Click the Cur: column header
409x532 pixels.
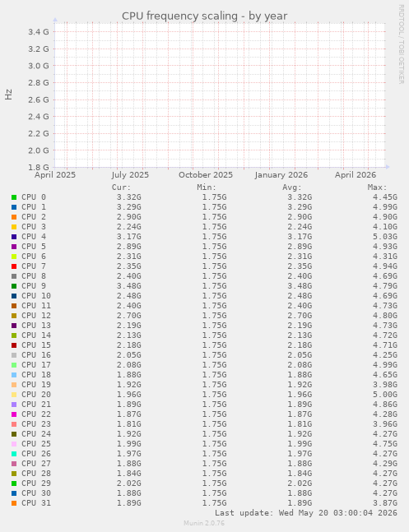[x=121, y=187]
